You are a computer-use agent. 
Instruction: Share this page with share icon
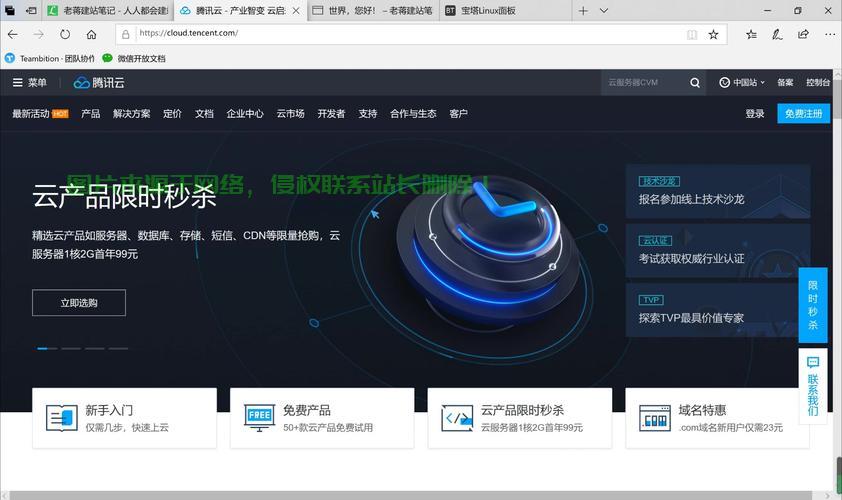click(x=803, y=34)
